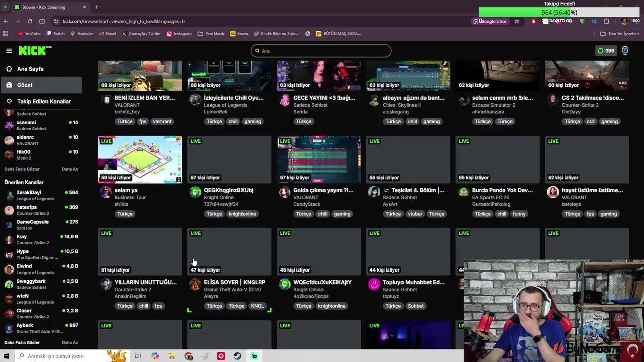The width and height of the screenshot is (644, 362).
Task: Open the Chrome extensions puzzle icon
Action: coord(606,21)
